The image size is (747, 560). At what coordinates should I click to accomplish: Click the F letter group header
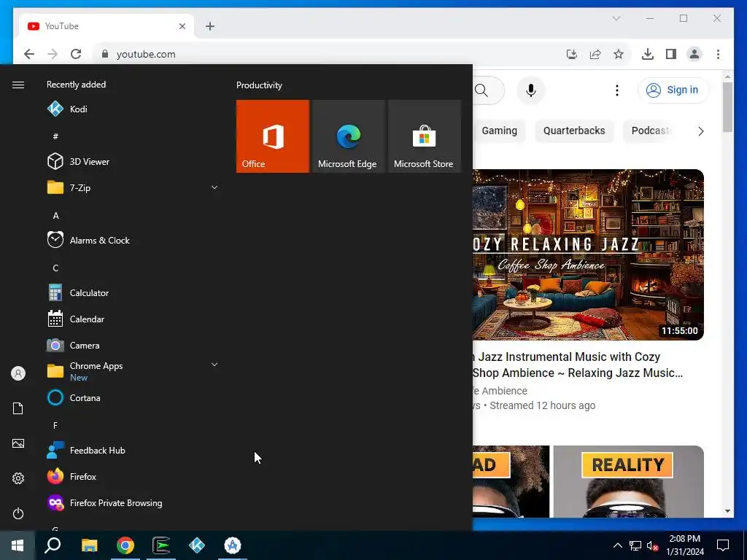coord(55,425)
